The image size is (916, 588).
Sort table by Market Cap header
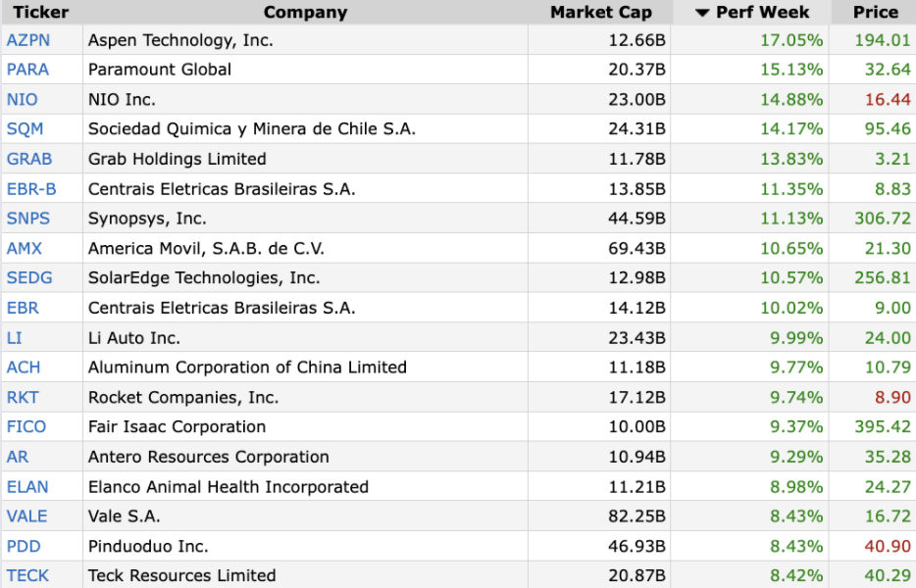(x=600, y=13)
